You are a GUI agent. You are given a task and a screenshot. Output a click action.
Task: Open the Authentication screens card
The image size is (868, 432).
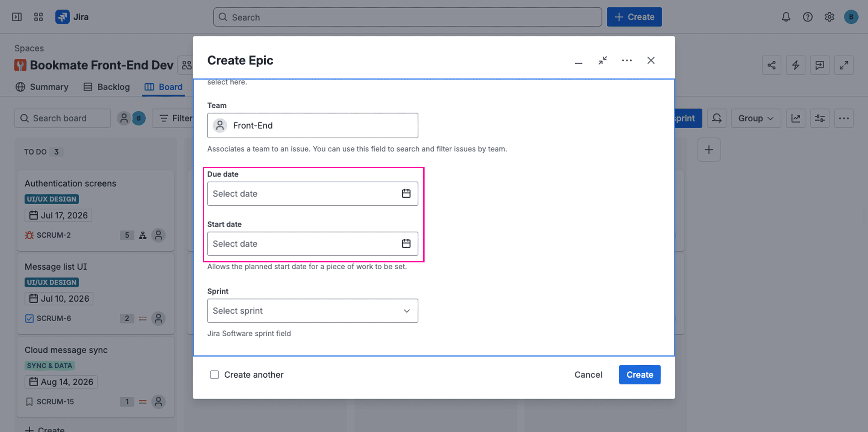point(96,211)
